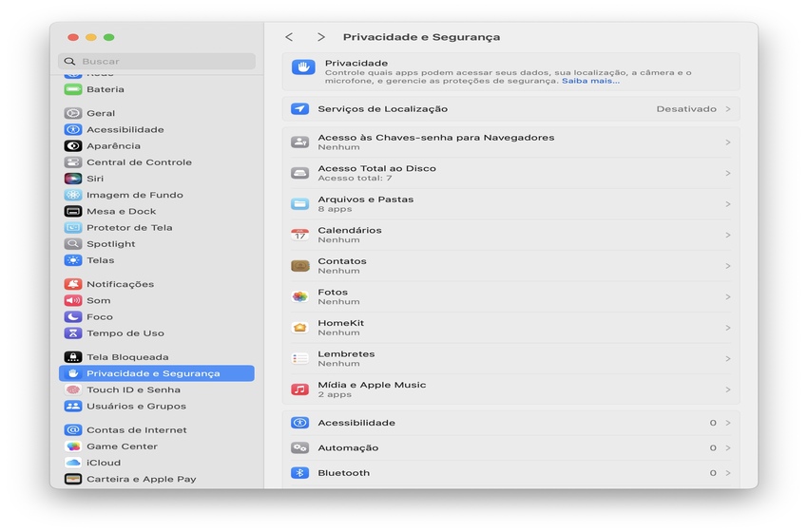Expand Serviços de Localização chevron
Screen dimensions: 808x532
pos(728,108)
